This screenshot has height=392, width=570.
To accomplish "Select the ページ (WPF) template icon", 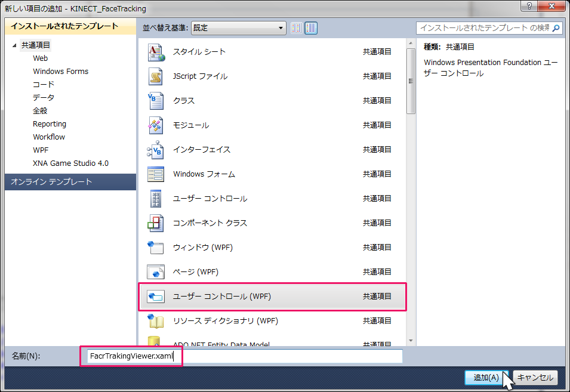I will (156, 271).
